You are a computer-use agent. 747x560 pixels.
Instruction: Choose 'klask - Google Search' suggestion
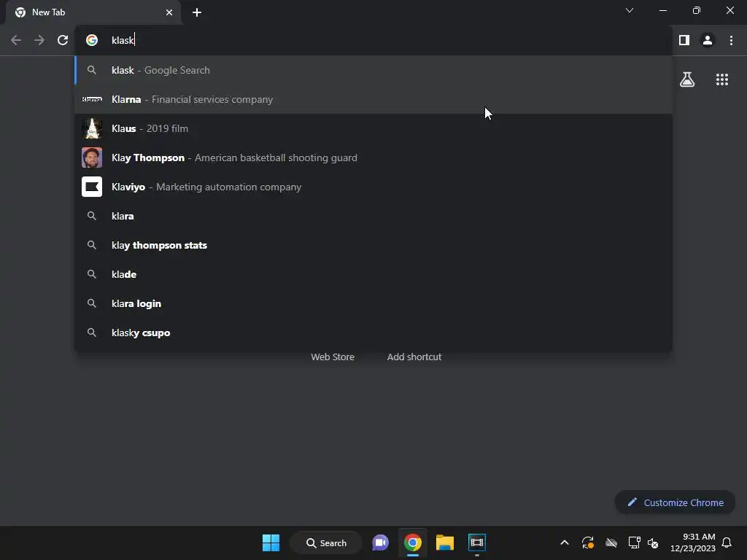point(373,70)
